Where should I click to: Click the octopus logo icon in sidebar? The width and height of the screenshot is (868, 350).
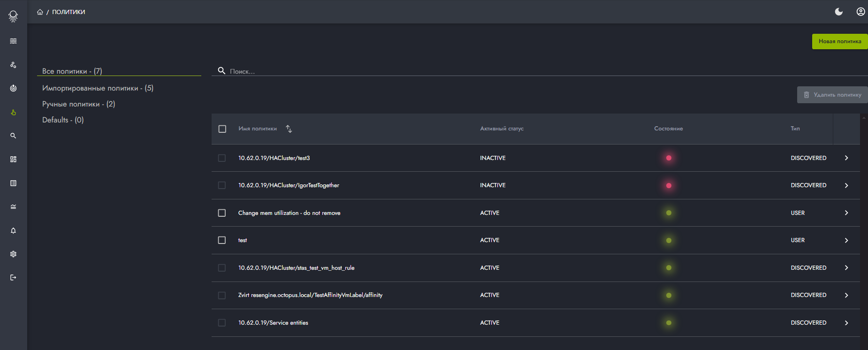tap(13, 16)
